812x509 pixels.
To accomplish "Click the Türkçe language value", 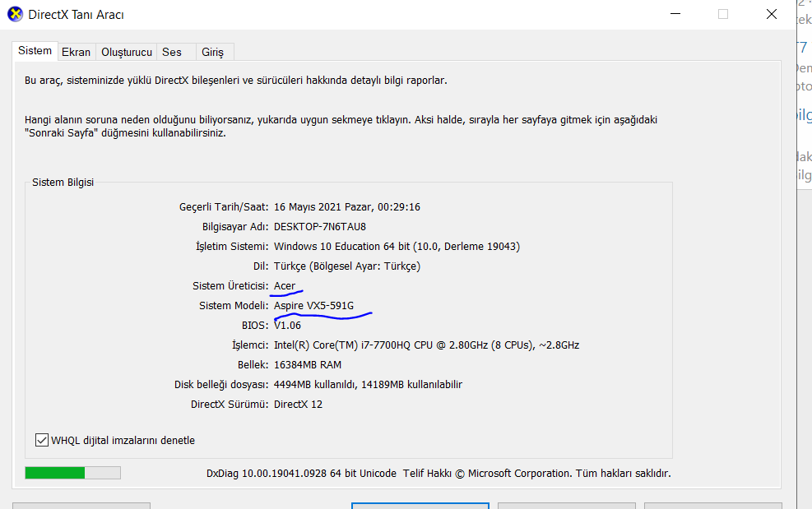I will point(347,266).
